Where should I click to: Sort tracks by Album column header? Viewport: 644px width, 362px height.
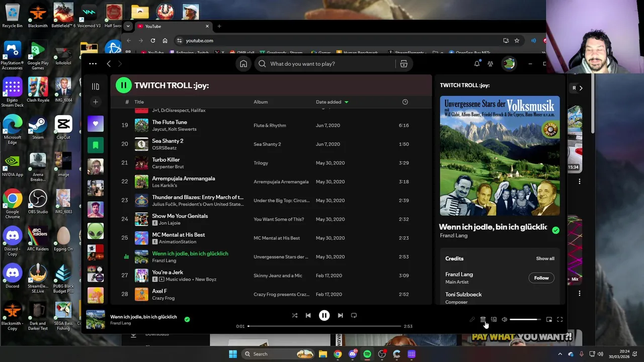pos(261,102)
